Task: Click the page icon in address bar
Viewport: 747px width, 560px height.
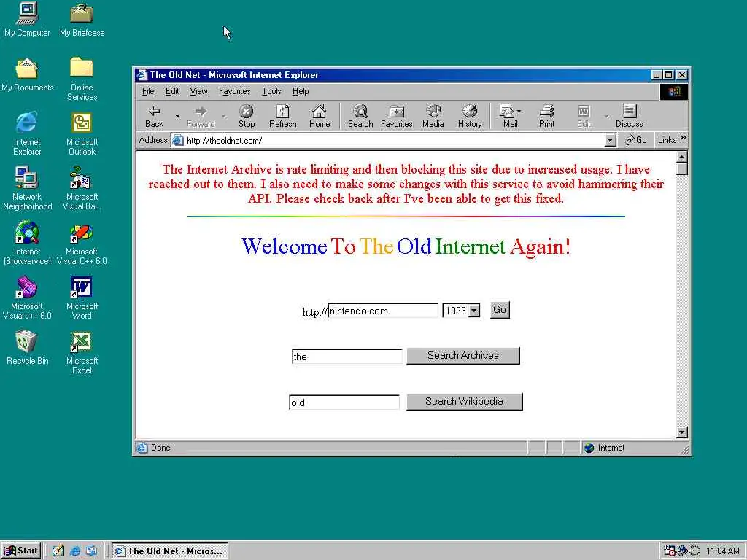Action: tap(178, 140)
